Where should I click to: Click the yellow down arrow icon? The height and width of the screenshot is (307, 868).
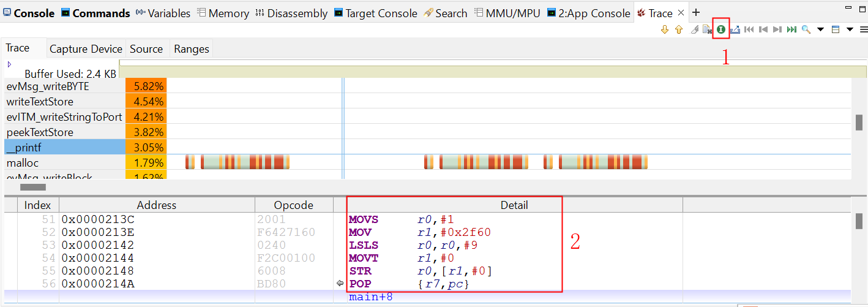(665, 29)
